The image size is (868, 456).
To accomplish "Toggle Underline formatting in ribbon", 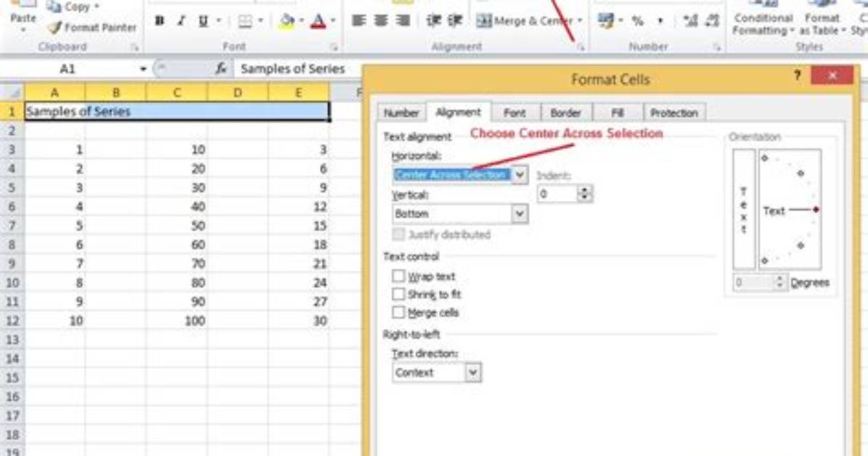I will coord(203,21).
